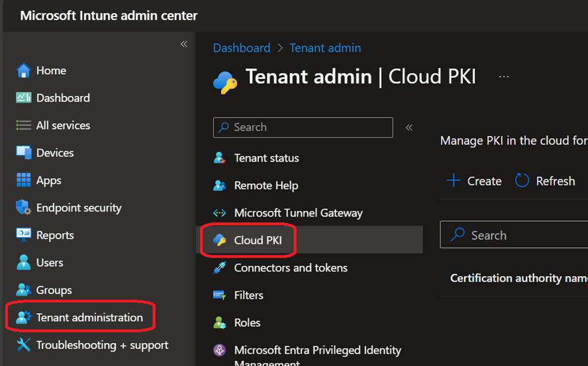
Task: Click the Troubleshooting + support wrench icon
Action: (x=24, y=345)
